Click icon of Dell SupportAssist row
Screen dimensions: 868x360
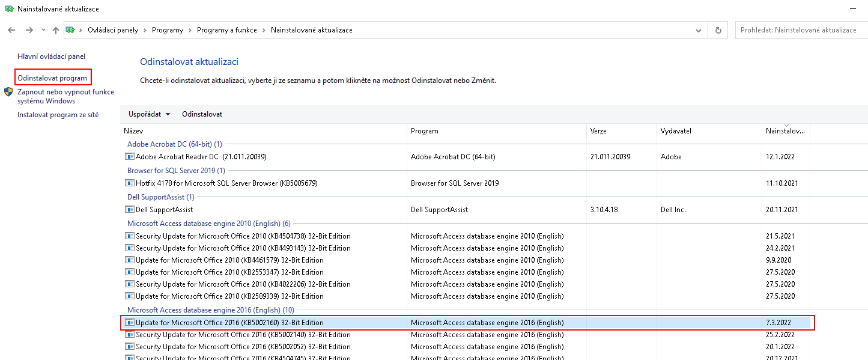point(130,210)
